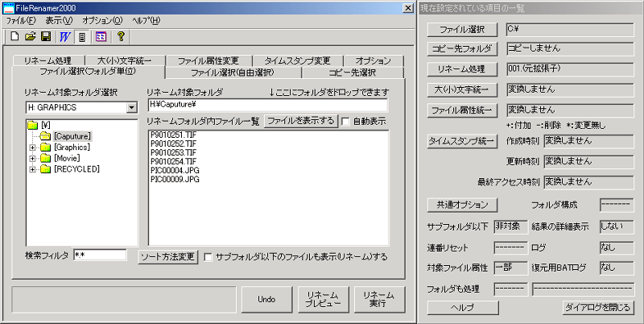Expand the [Movie] folder node
644x324 pixels.
pyautogui.click(x=32, y=158)
